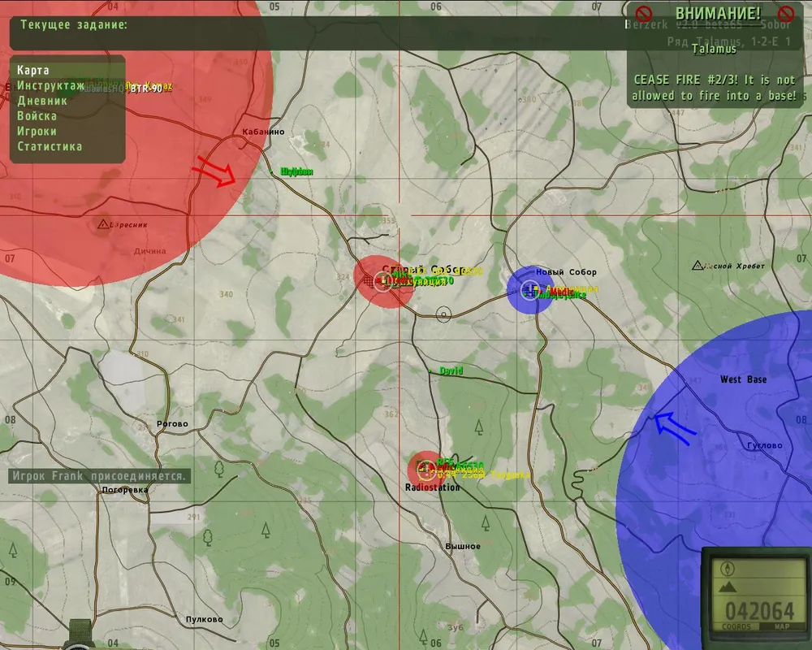Click the red attack arrow marker
812x650 pixels.
tap(214, 171)
